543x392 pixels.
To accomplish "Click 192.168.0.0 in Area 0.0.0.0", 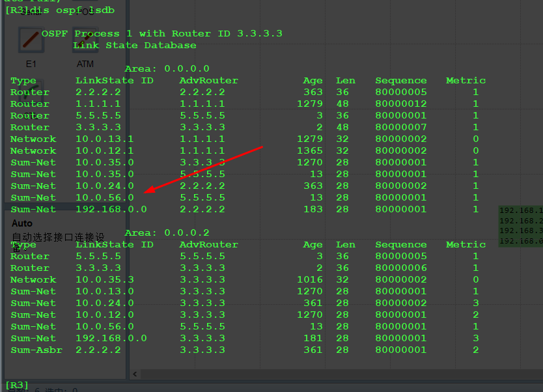I will 111,209.
